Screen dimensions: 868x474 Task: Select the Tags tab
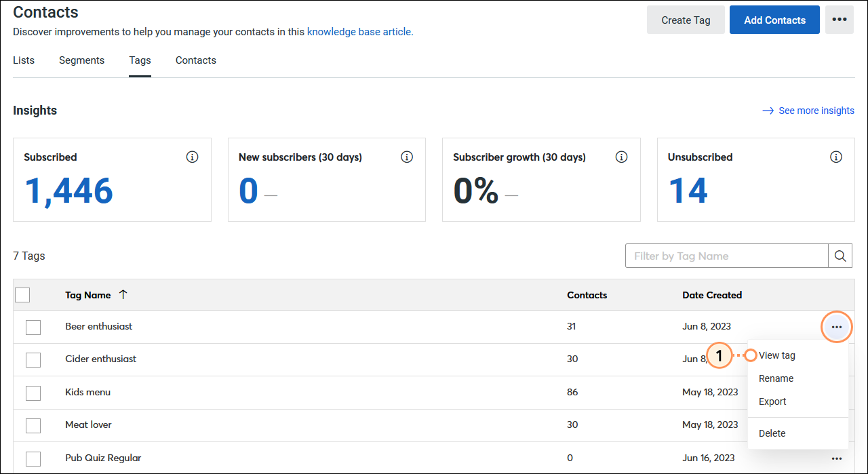pyautogui.click(x=140, y=60)
